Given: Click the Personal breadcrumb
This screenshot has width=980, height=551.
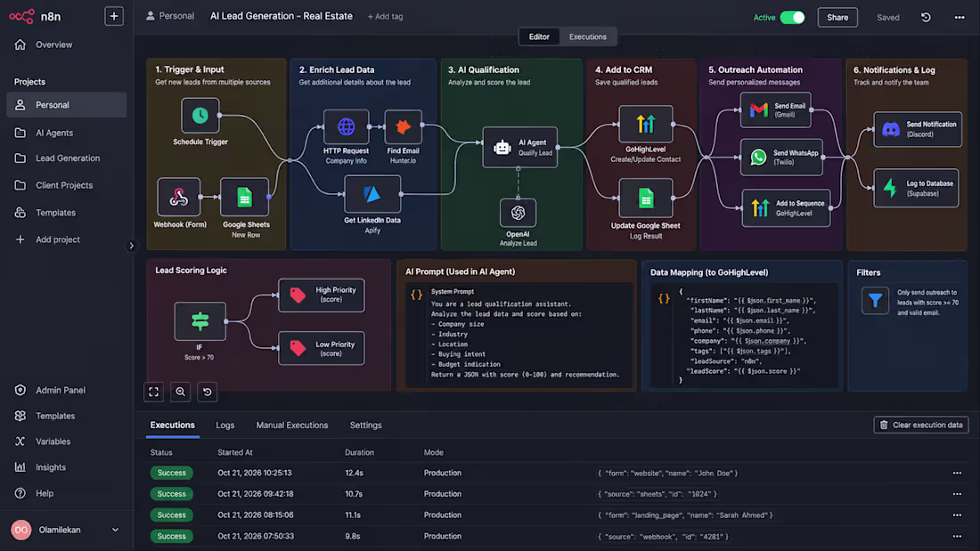Looking at the screenshot, I should (x=170, y=16).
